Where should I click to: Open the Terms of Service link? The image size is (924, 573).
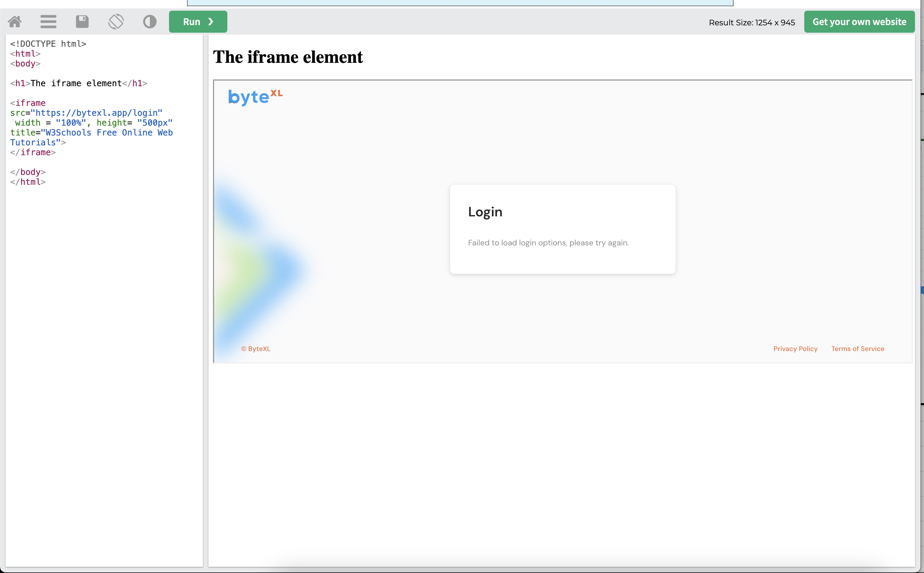click(x=857, y=349)
